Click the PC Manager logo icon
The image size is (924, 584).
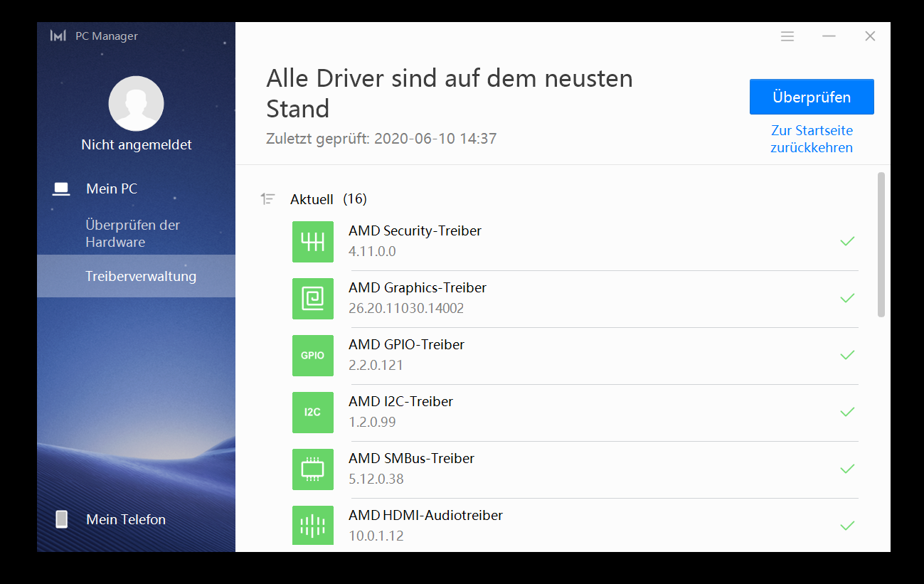click(58, 36)
